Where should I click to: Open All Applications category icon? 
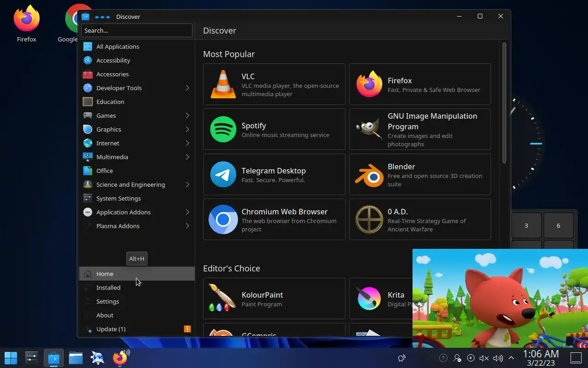pyautogui.click(x=87, y=46)
